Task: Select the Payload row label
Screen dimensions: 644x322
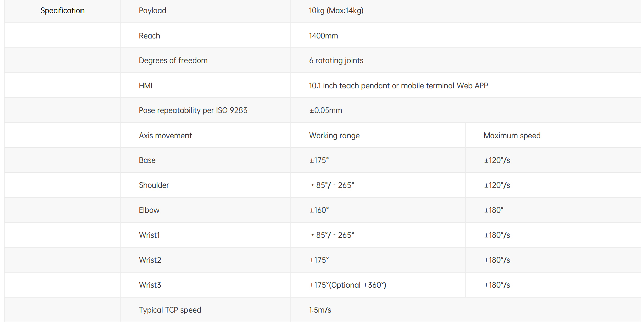Action: click(152, 11)
